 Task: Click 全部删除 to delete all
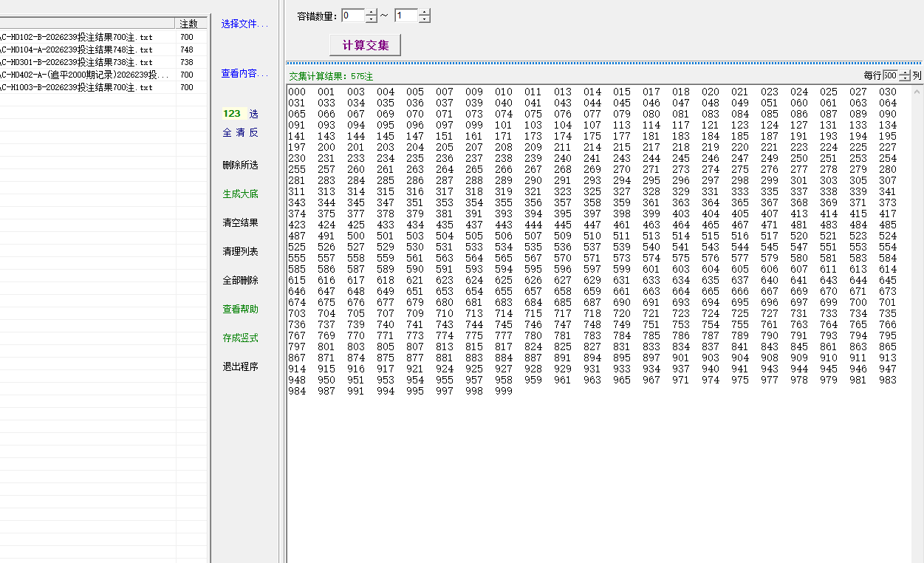point(241,280)
